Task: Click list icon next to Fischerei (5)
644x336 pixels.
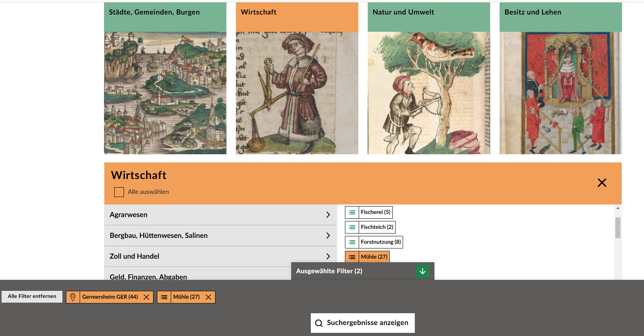Action: click(352, 212)
